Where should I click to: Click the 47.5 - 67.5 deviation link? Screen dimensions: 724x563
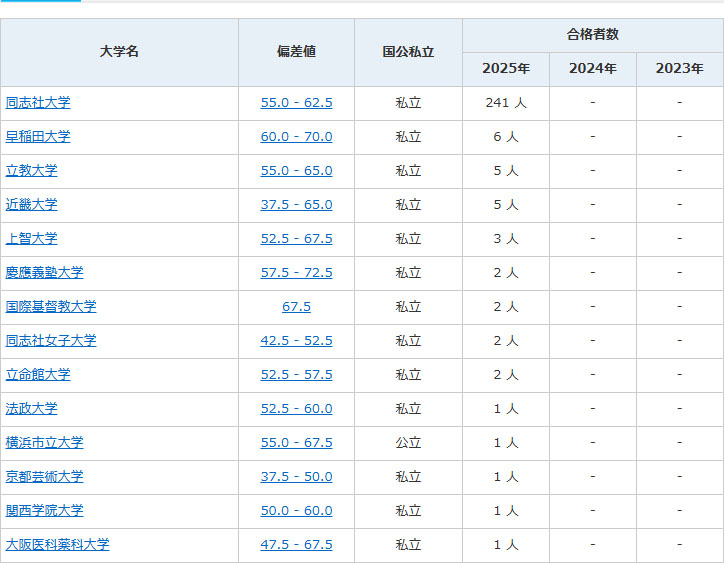296,545
